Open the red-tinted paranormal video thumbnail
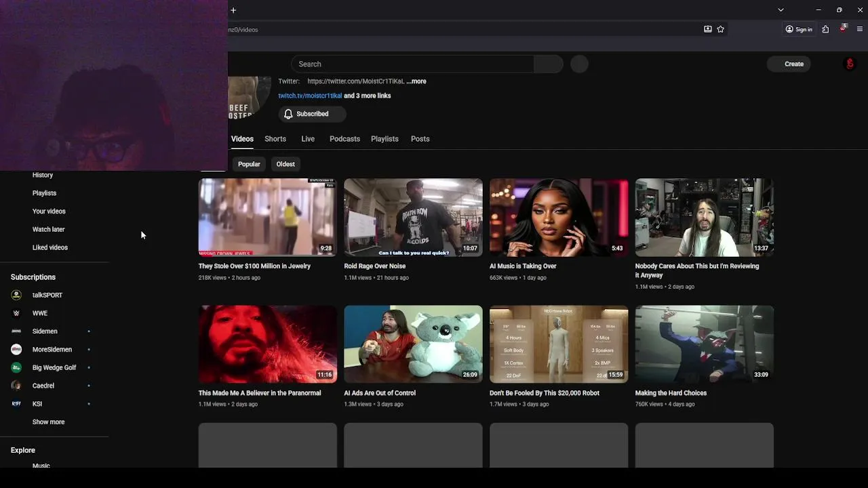The width and height of the screenshot is (868, 488). click(267, 344)
